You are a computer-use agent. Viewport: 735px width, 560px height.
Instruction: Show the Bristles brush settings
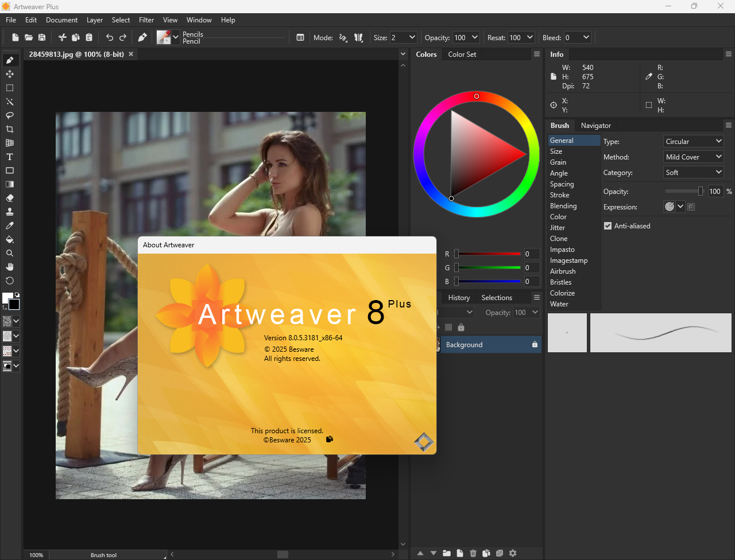pyautogui.click(x=560, y=282)
